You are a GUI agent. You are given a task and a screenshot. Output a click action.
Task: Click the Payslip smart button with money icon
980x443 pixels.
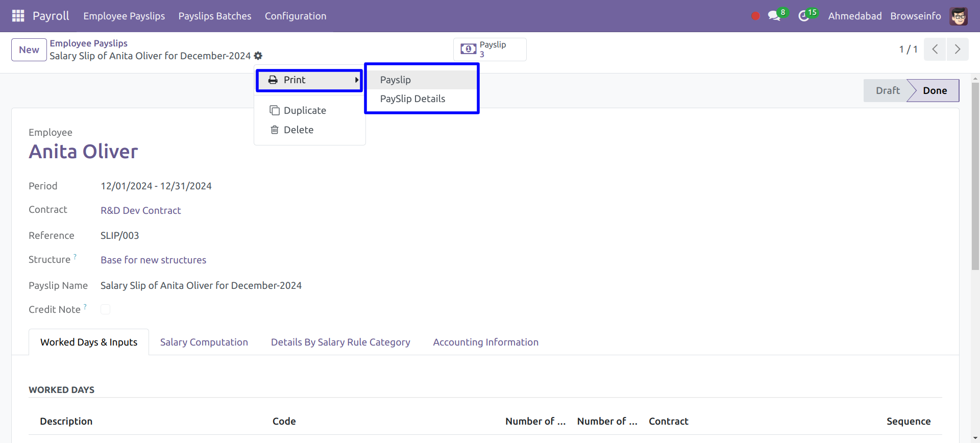coord(489,50)
